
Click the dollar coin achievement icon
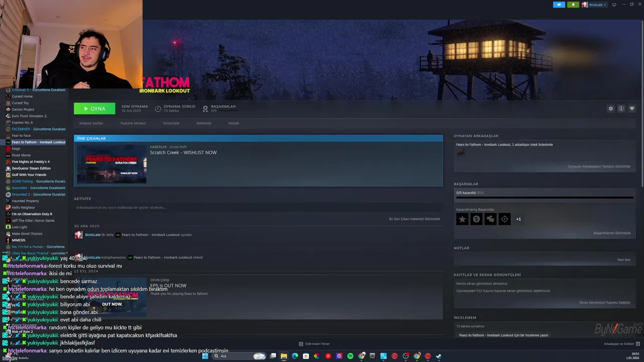pyautogui.click(x=476, y=219)
